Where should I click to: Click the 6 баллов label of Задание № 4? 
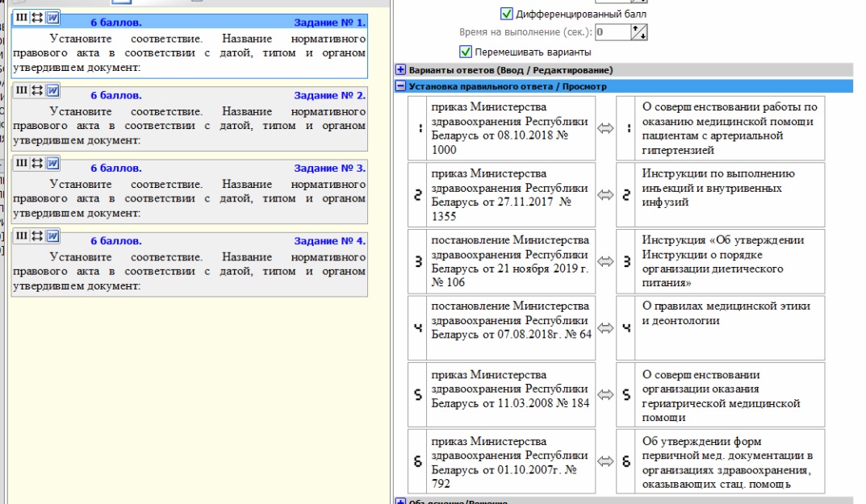[116, 241]
